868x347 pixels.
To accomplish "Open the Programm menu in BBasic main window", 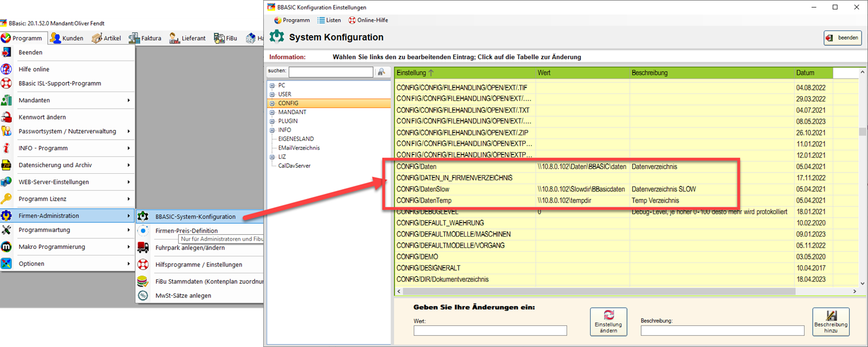I will pyautogui.click(x=22, y=38).
